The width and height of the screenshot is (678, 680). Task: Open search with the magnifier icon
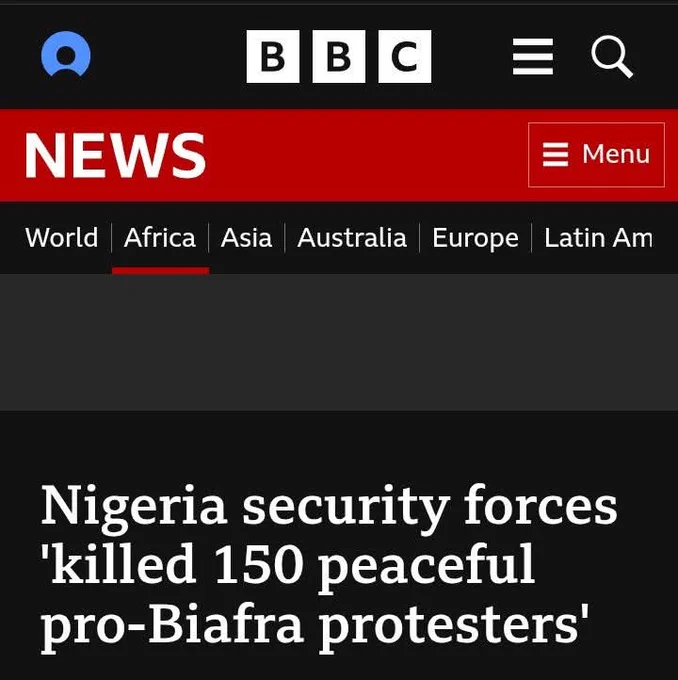(x=612, y=57)
